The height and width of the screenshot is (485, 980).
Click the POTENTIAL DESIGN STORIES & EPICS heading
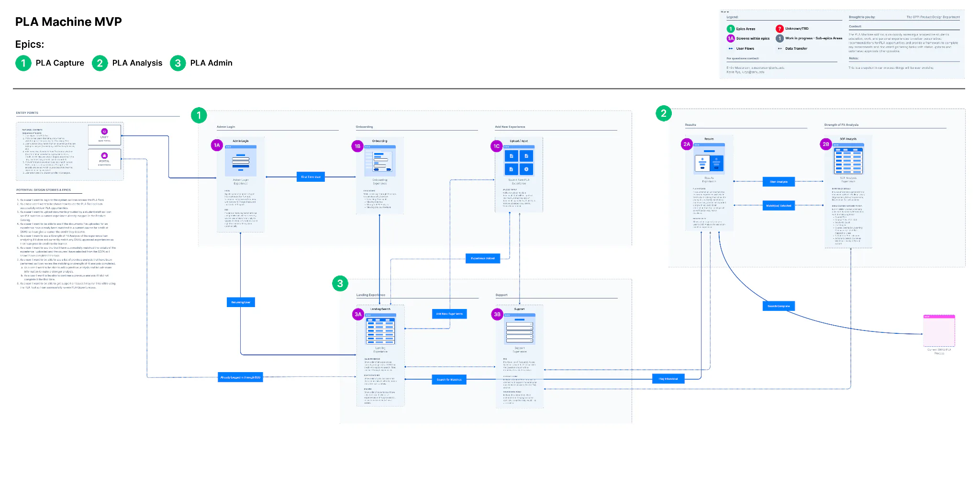(44, 190)
